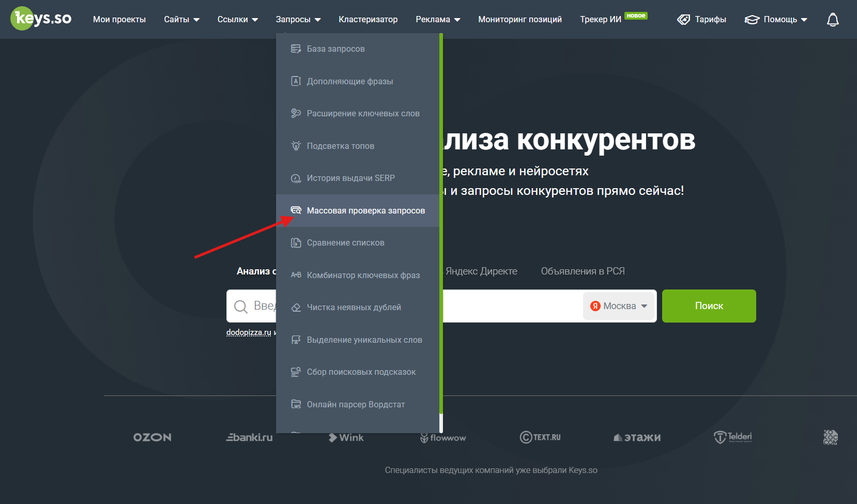Click the Тарифы price tag icon

click(x=684, y=20)
